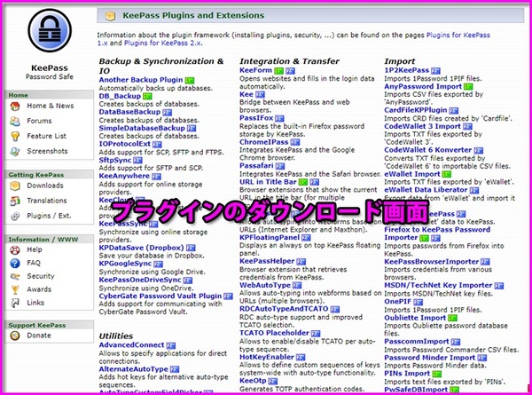Click the Downloads package icon
The image size is (532, 395).
[15, 186]
